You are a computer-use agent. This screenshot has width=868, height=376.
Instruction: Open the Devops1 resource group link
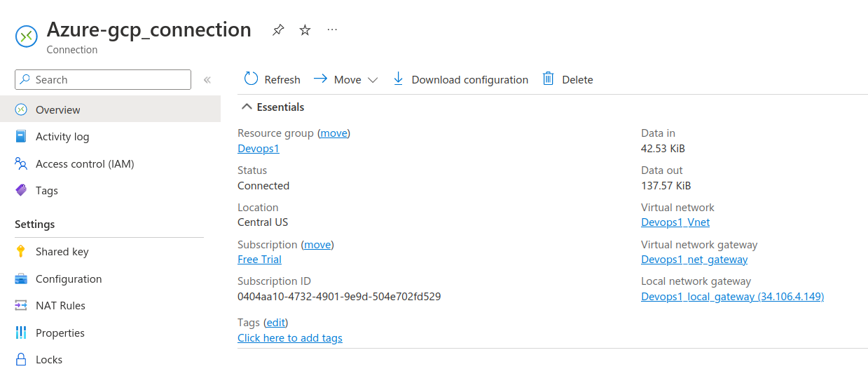pyautogui.click(x=259, y=149)
